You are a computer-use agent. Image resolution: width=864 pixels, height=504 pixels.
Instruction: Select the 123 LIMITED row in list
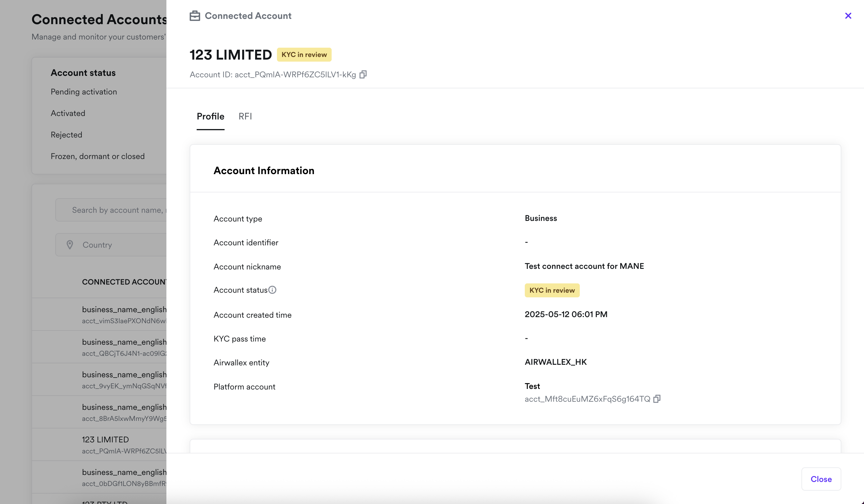(x=105, y=444)
